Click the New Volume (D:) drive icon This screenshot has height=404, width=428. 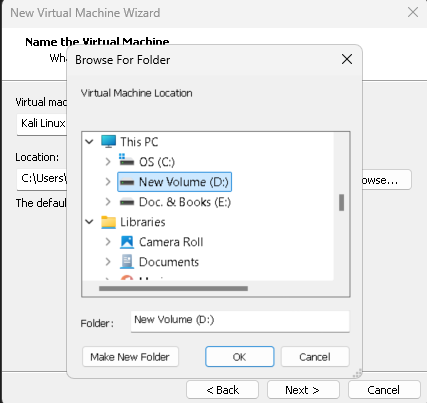127,182
